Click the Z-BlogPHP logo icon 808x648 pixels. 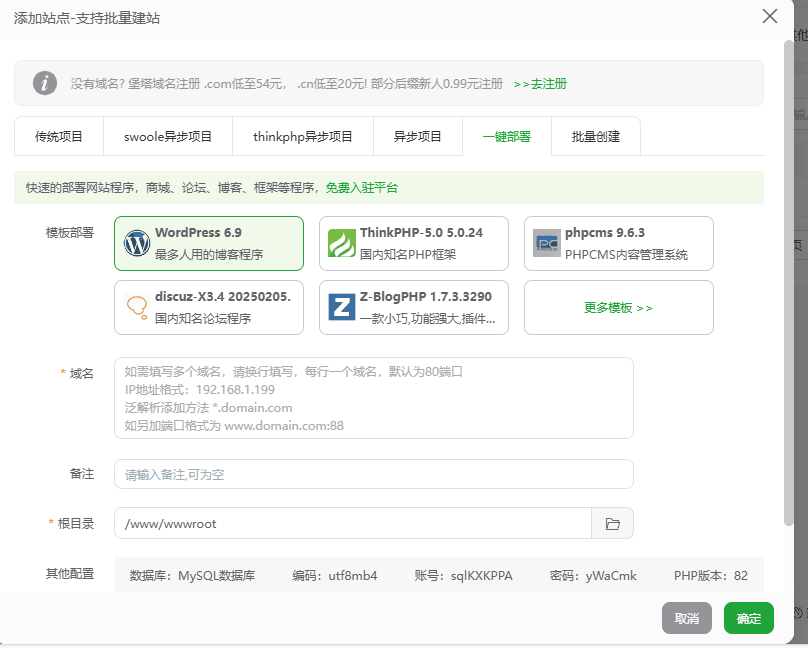click(x=342, y=307)
